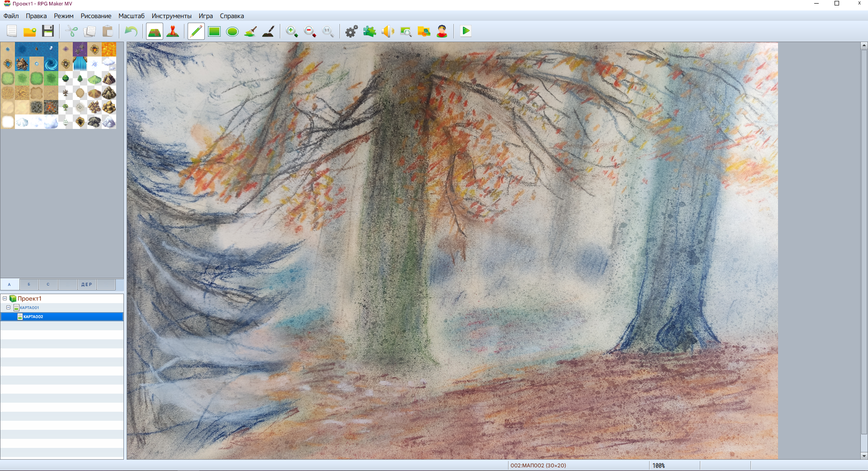This screenshot has height=471, width=868.
Task: Open the Масштаб menu
Action: point(132,16)
